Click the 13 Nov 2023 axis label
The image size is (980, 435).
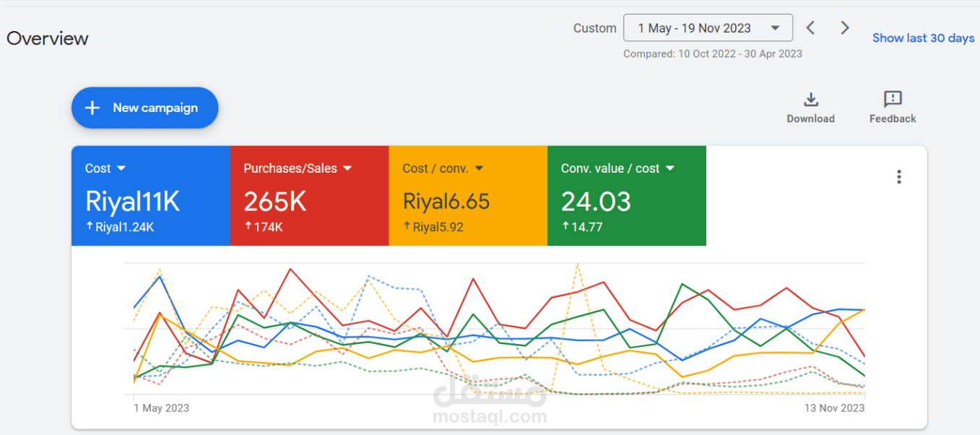[834, 408]
